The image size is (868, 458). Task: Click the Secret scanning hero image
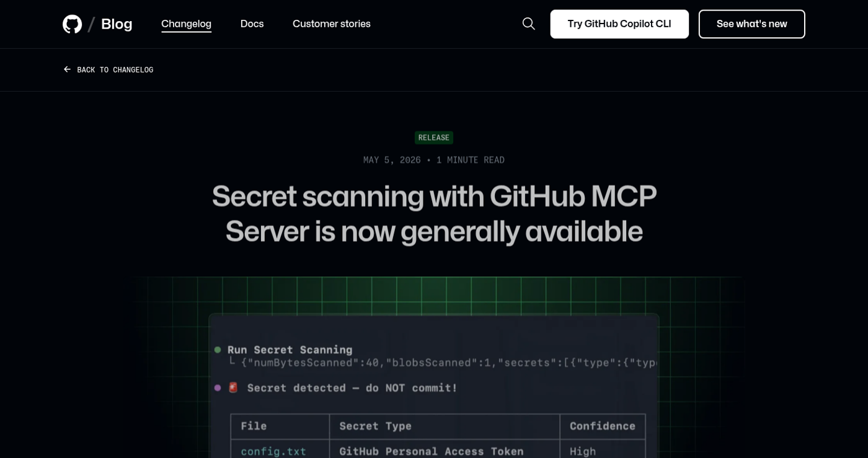(x=434, y=368)
